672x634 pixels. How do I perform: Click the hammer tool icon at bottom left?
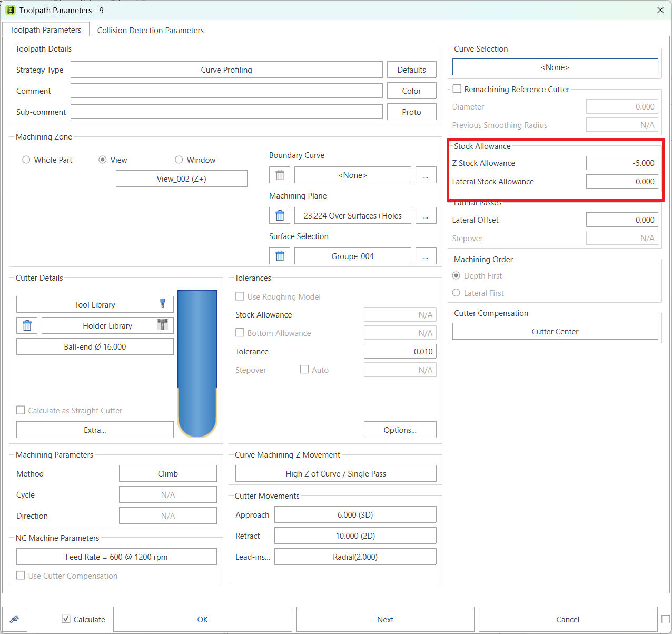pyautogui.click(x=15, y=619)
